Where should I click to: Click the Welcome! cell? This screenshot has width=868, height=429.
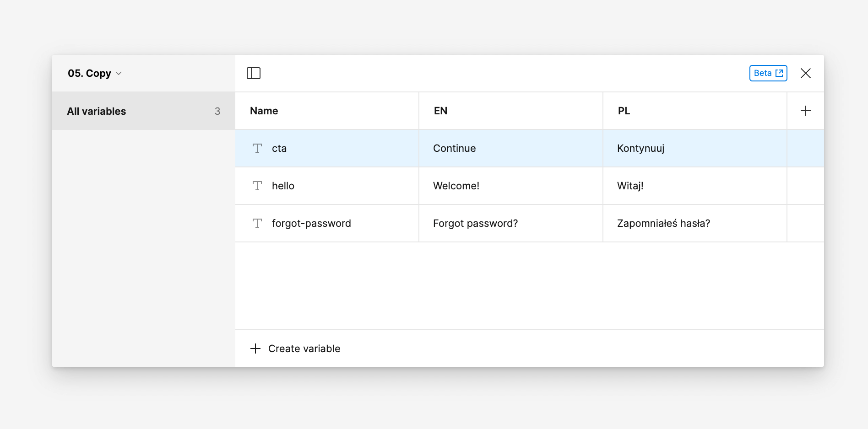(456, 186)
